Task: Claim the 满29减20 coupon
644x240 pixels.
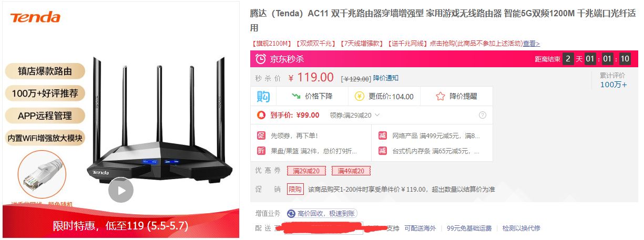Action: coord(306,171)
